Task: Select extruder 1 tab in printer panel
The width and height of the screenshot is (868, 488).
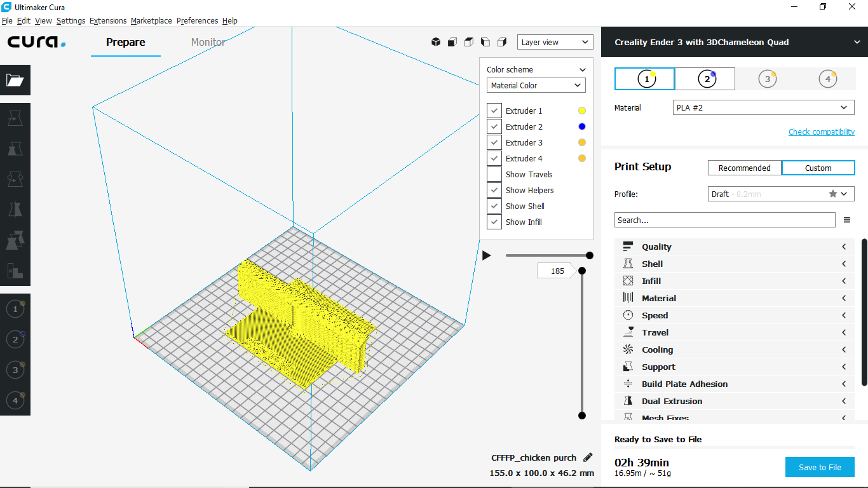Action: coord(644,79)
